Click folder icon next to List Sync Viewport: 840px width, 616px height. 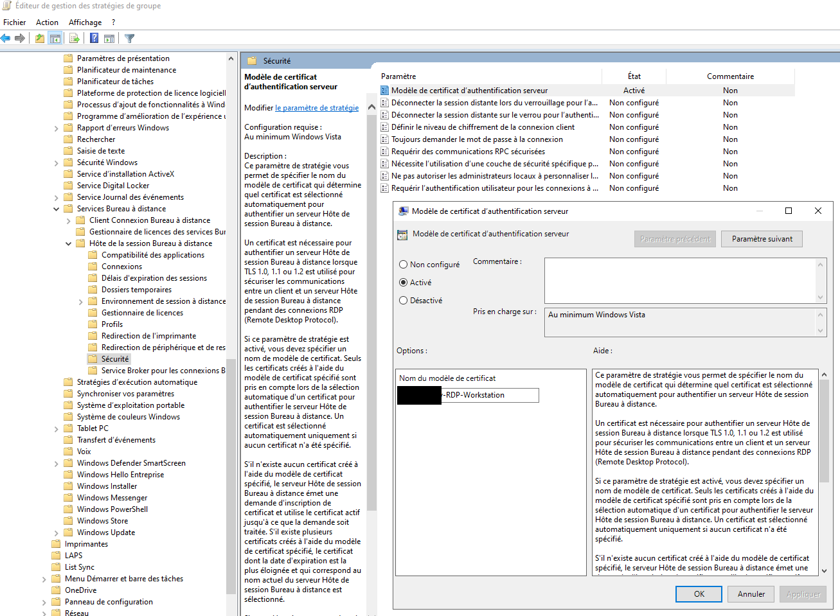click(56, 567)
